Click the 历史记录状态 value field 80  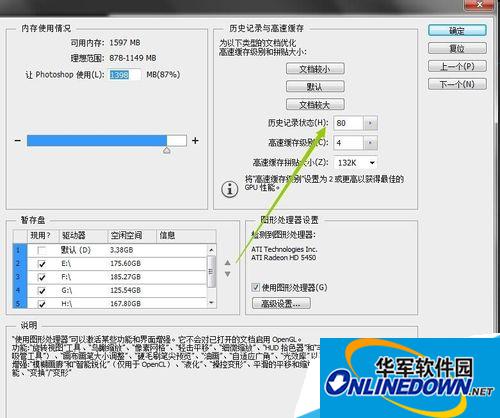coord(348,123)
